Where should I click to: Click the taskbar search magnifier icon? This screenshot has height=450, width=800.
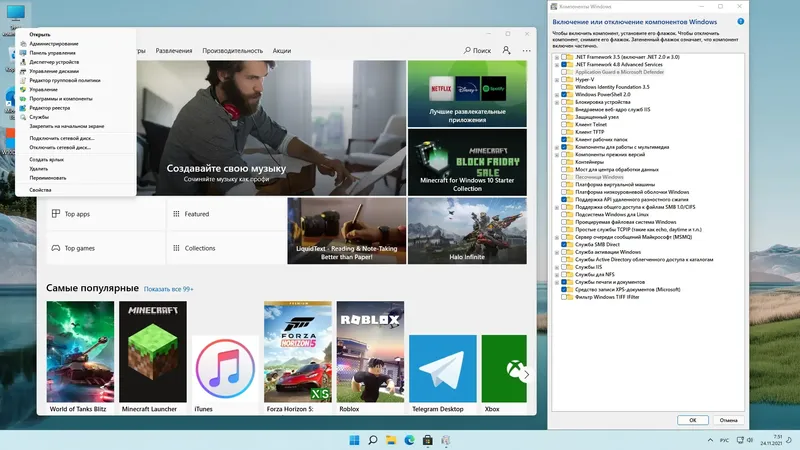point(373,440)
